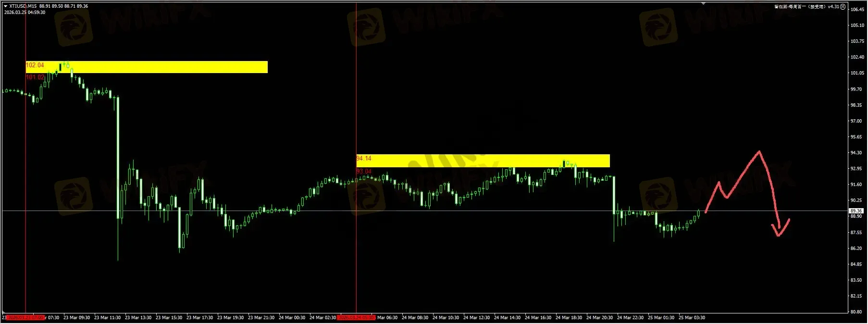
Task: Click the 24 Mar 10:30 time axis label
Action: (x=446, y=318)
